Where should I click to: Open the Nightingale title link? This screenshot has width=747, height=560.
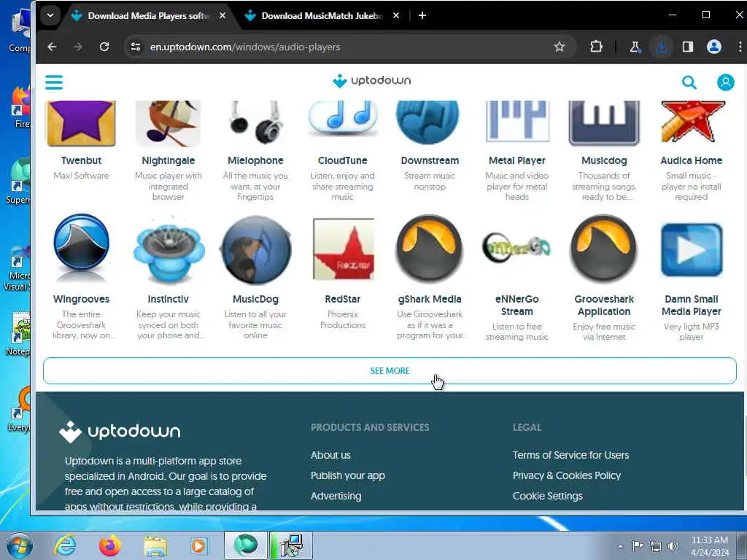pyautogui.click(x=169, y=160)
